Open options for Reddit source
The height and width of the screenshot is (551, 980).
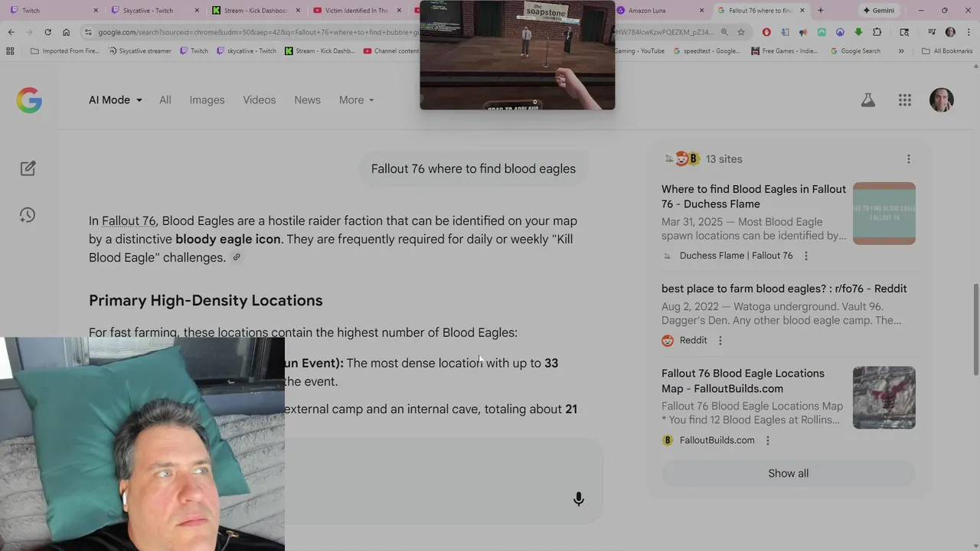click(x=720, y=341)
